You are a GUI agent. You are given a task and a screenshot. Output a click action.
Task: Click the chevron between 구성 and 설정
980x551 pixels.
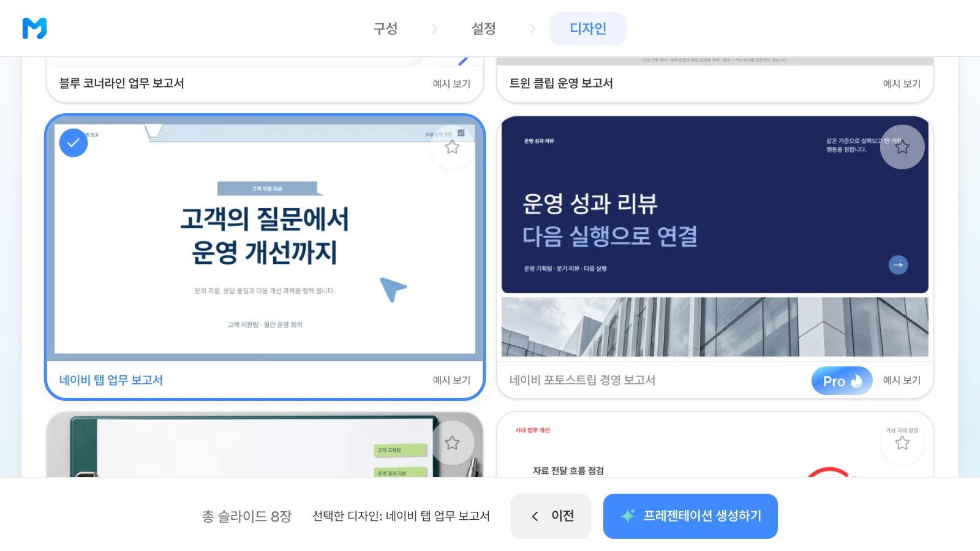click(x=434, y=29)
